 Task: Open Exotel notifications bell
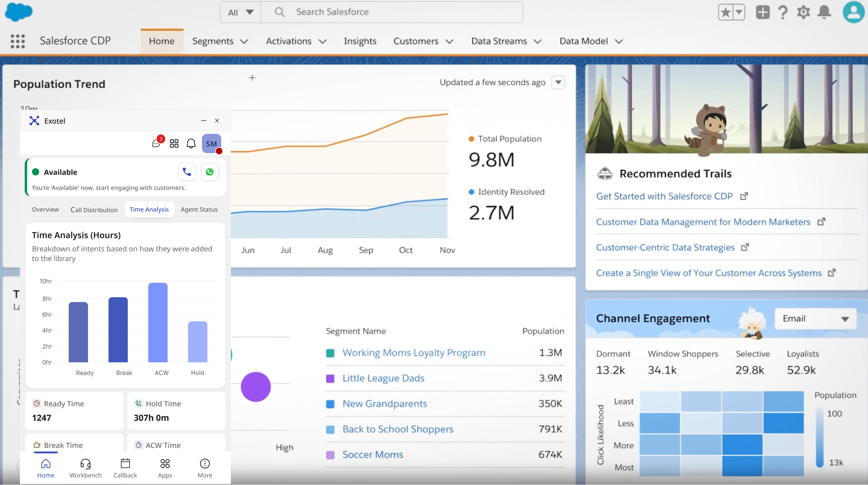(191, 143)
